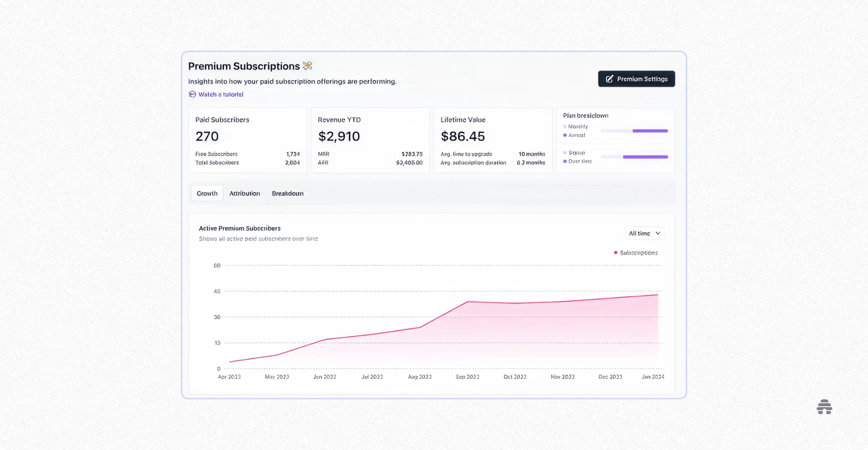Click the play icon beside Watch a tutorial

pos(192,94)
